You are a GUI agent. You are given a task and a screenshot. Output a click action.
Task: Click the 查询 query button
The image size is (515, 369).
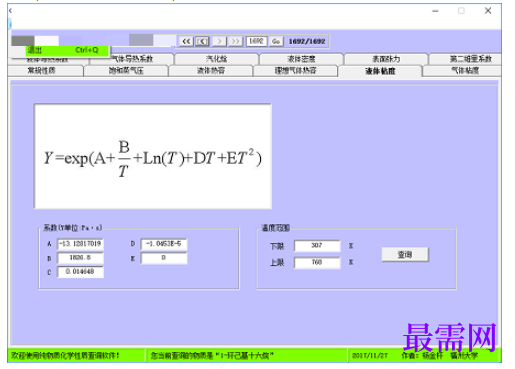click(x=405, y=255)
